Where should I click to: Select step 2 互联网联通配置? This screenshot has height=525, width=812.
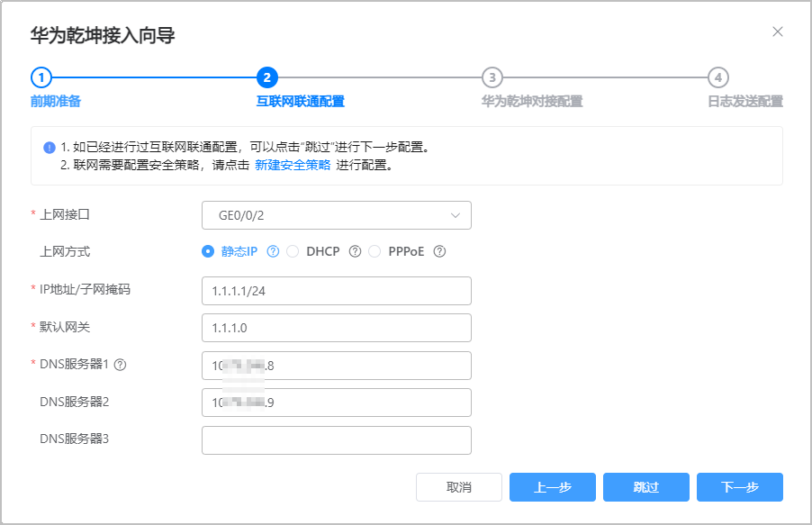click(x=267, y=77)
